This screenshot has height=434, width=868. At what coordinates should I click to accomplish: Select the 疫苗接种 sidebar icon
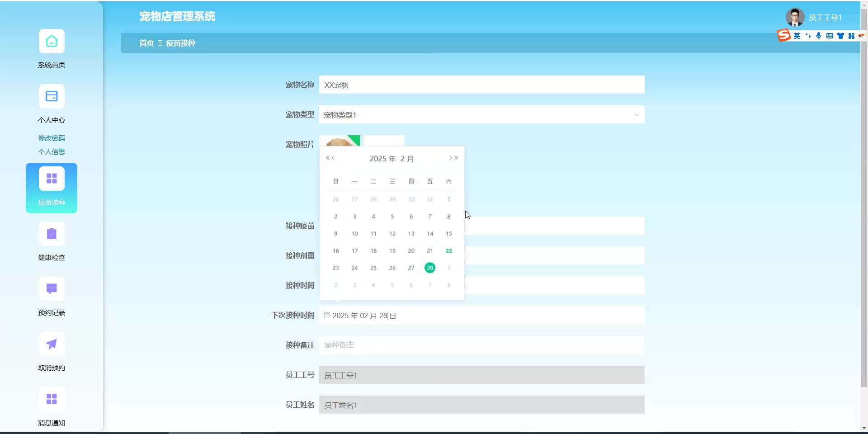tap(52, 179)
